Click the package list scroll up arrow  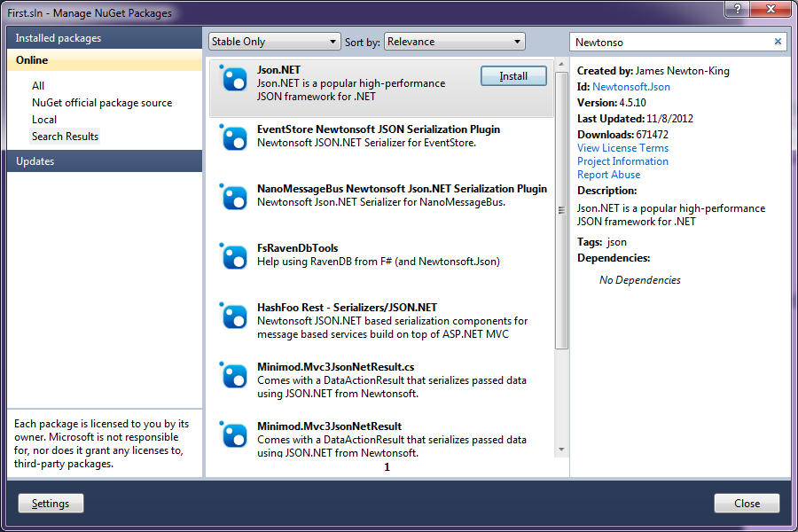tap(561, 65)
